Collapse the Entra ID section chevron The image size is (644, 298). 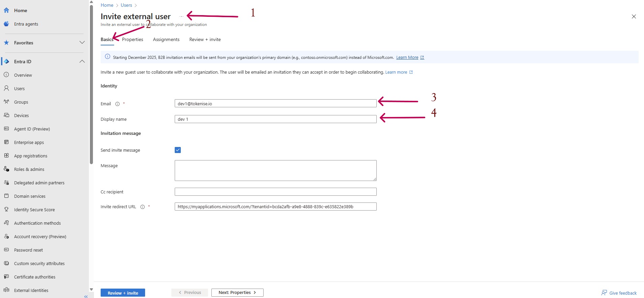[82, 62]
